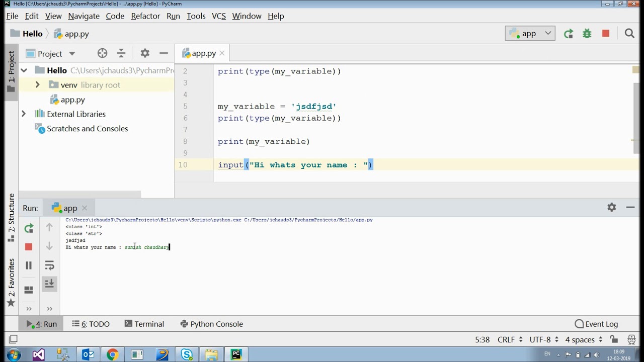Open the app run configuration dropdown
This screenshot has width=644, height=362.
point(530,34)
